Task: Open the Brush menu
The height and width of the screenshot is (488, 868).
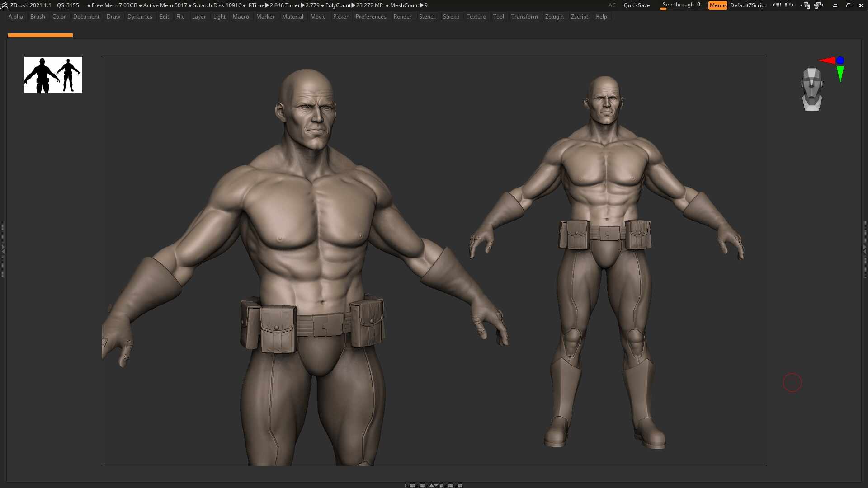Action: [38, 17]
